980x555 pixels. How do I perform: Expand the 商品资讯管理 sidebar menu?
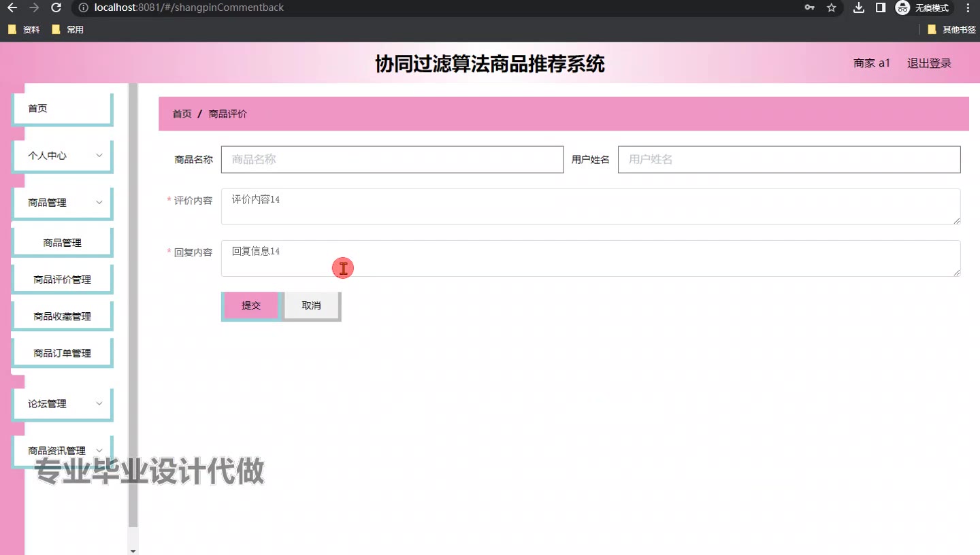[x=63, y=451]
